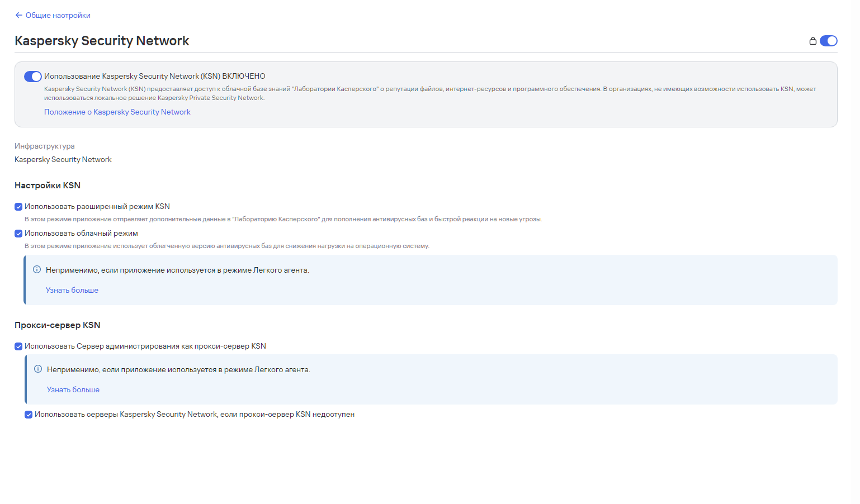Click the info icon in the прокси-сервер note

click(x=38, y=369)
